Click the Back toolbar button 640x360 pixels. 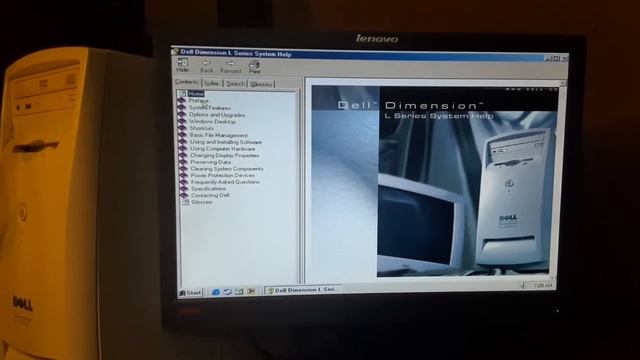pyautogui.click(x=207, y=66)
